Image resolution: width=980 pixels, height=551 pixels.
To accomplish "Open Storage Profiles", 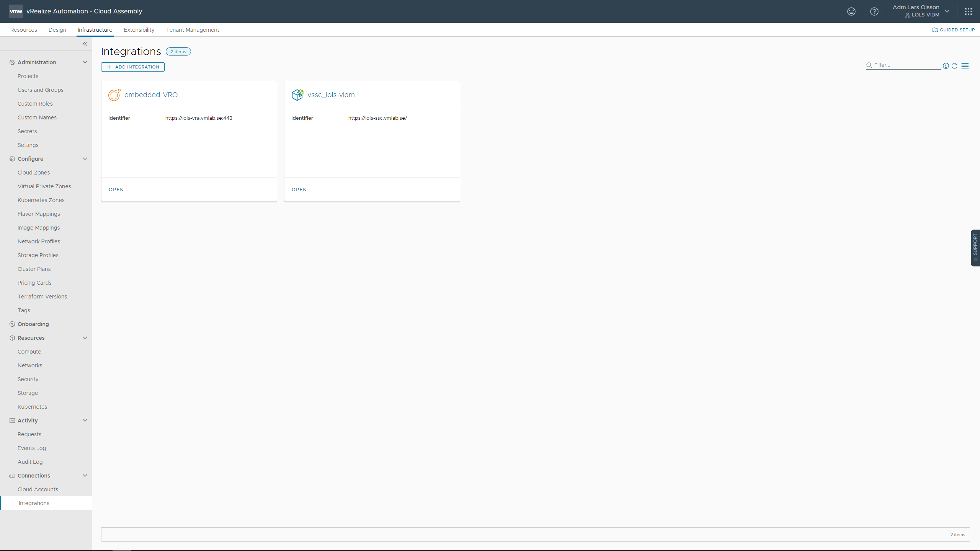I will [38, 255].
